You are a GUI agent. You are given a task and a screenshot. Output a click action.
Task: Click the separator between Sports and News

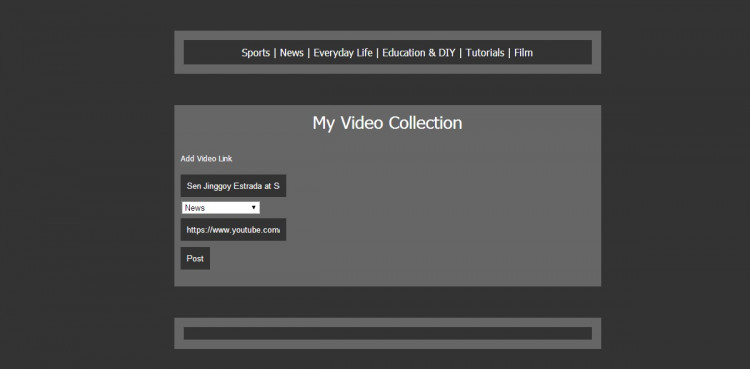tap(275, 53)
